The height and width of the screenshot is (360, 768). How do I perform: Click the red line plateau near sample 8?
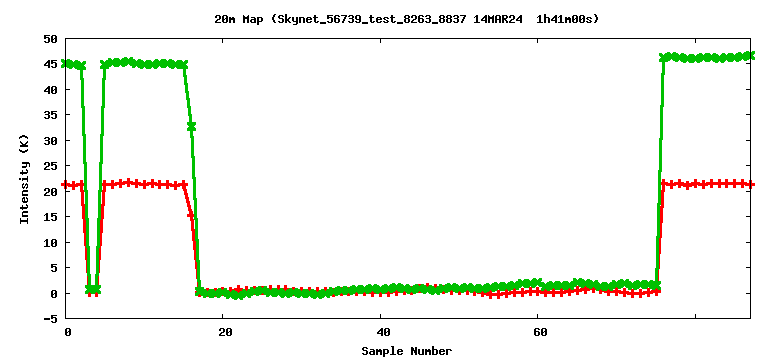click(x=128, y=183)
